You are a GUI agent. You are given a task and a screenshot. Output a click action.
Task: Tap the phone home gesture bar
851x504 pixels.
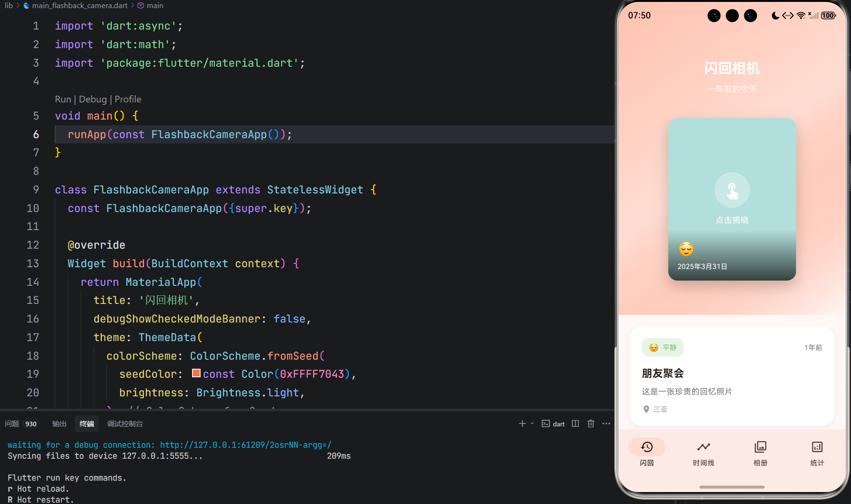(x=732, y=487)
